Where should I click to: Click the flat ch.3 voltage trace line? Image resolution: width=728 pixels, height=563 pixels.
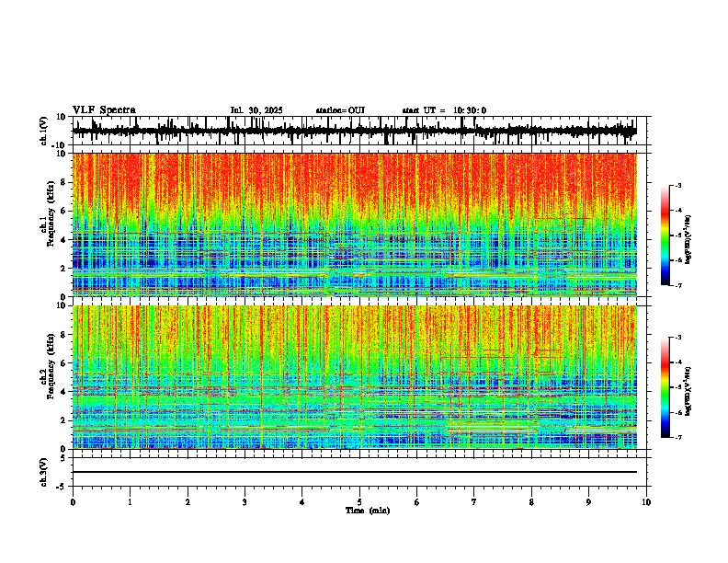[x=355, y=472]
